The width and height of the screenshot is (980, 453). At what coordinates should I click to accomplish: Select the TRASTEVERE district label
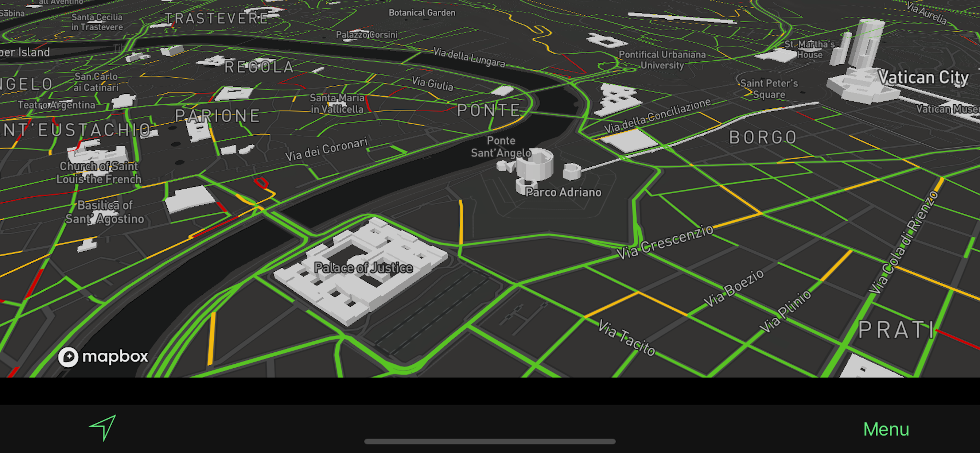[x=217, y=18]
